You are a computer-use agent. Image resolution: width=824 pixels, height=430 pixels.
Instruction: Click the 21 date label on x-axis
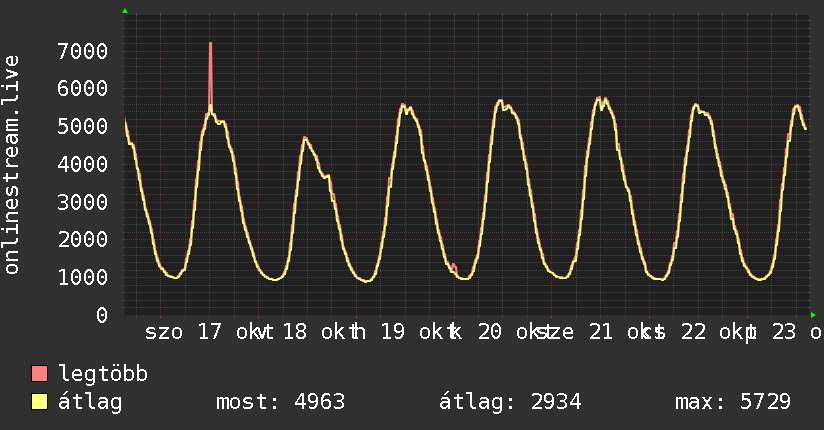[x=601, y=332]
